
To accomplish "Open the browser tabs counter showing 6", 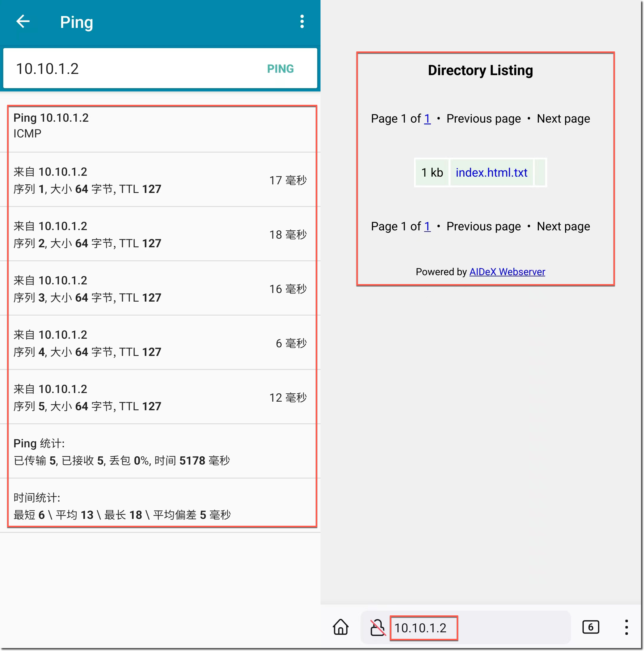I will (591, 627).
